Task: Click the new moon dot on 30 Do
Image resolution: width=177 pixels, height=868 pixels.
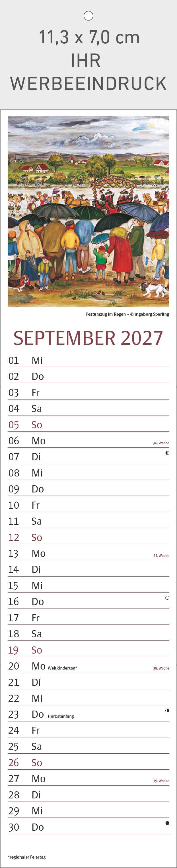Action: pos(167,823)
